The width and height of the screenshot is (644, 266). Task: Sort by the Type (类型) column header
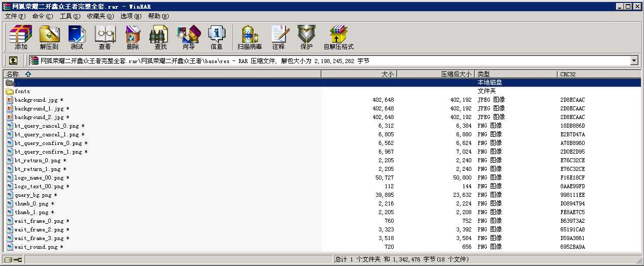[516, 74]
